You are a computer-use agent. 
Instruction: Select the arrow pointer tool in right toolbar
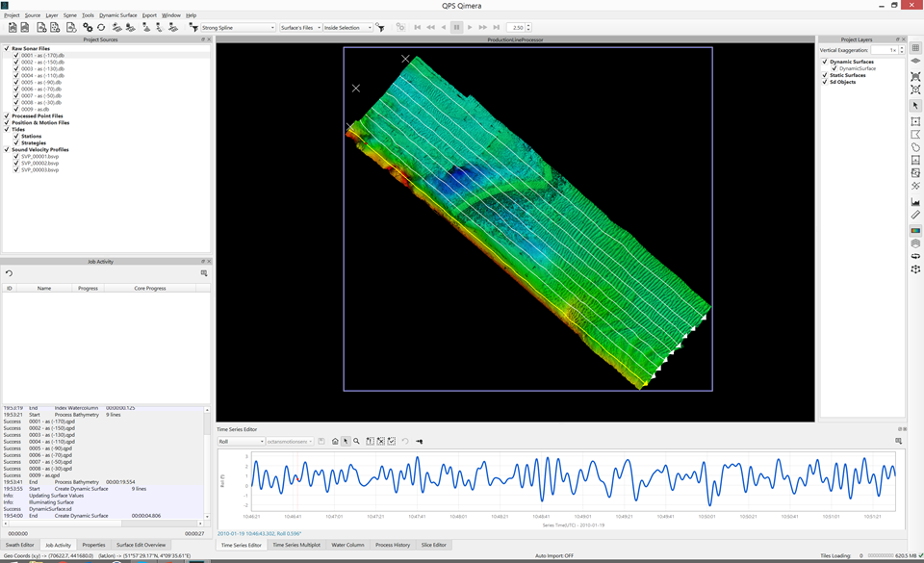click(915, 106)
